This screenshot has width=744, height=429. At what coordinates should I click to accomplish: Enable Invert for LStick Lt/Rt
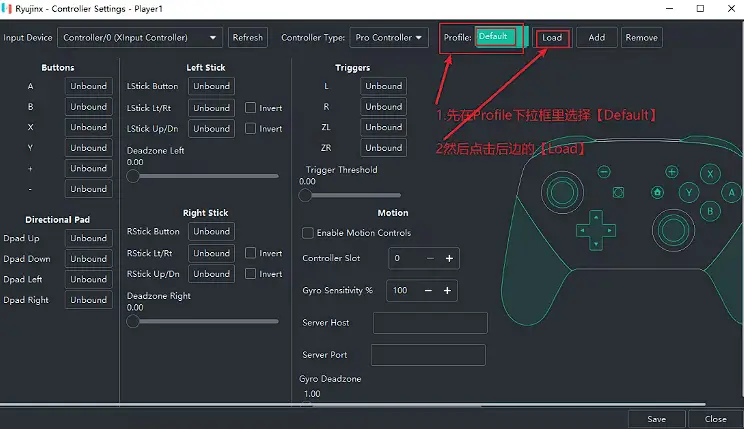pos(251,108)
